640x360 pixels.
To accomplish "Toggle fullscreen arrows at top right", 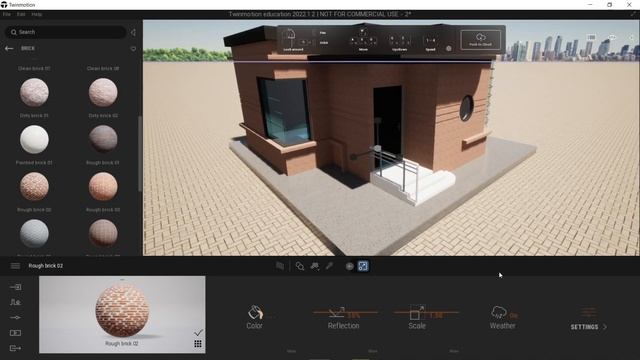I will click(633, 14).
